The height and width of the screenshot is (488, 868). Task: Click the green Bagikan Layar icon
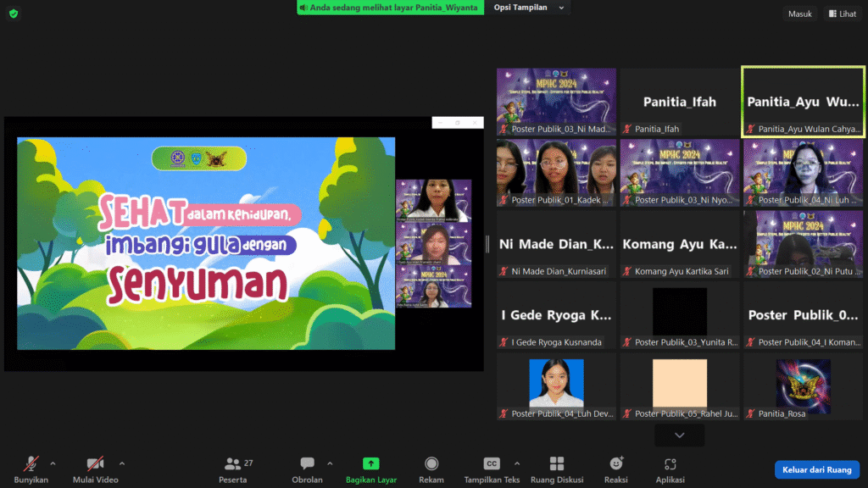click(370, 464)
